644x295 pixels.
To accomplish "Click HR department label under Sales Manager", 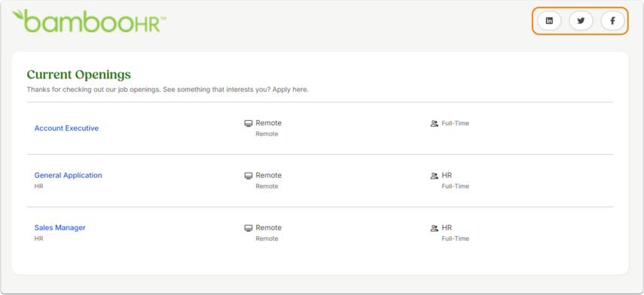I will tap(38, 238).
